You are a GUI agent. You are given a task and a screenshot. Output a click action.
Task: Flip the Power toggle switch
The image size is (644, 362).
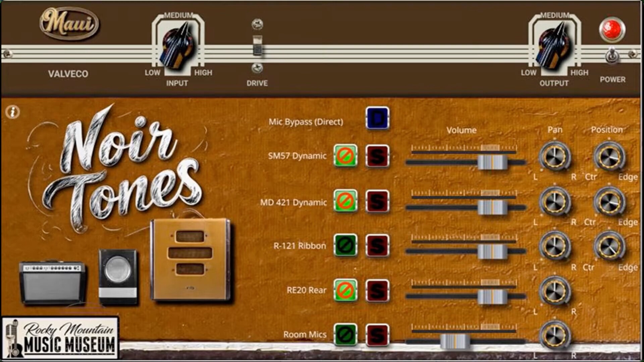point(612,55)
